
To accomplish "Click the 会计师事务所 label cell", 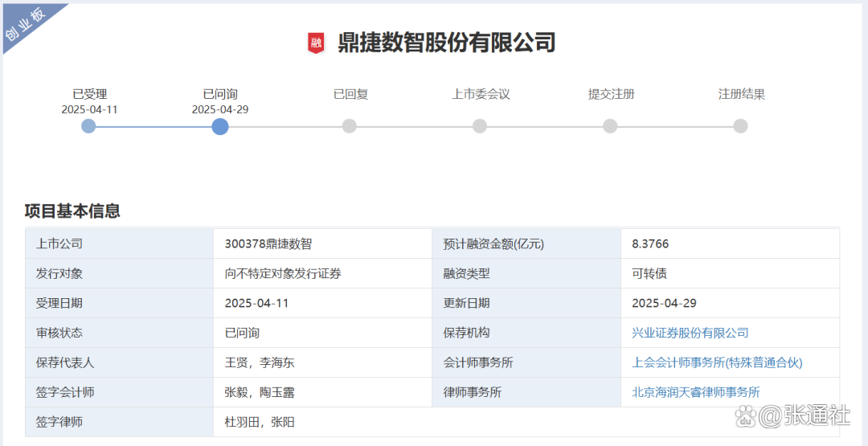I will click(526, 363).
